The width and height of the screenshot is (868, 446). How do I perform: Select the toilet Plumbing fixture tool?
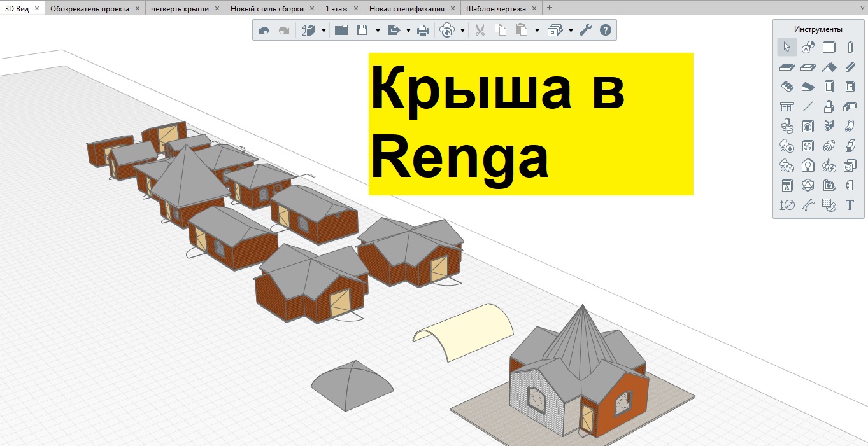click(x=787, y=126)
